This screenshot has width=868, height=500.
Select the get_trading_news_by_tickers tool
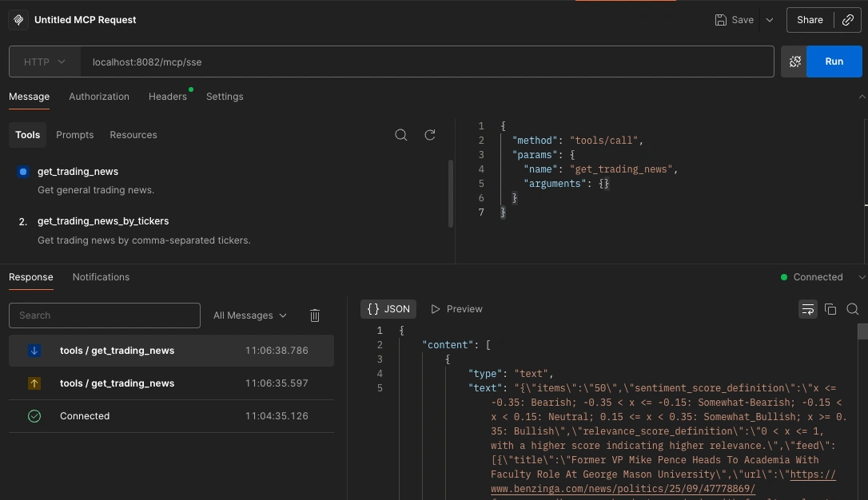pos(103,221)
